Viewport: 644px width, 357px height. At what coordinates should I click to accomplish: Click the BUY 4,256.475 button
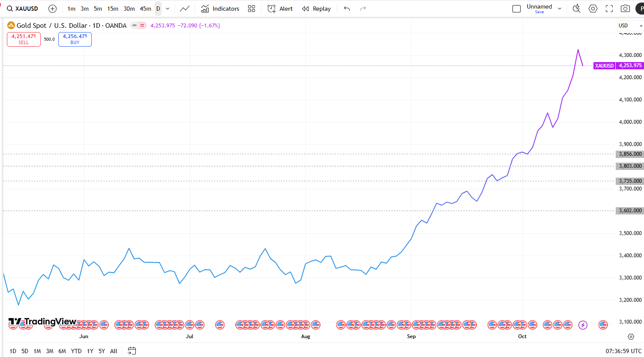pyautogui.click(x=75, y=39)
